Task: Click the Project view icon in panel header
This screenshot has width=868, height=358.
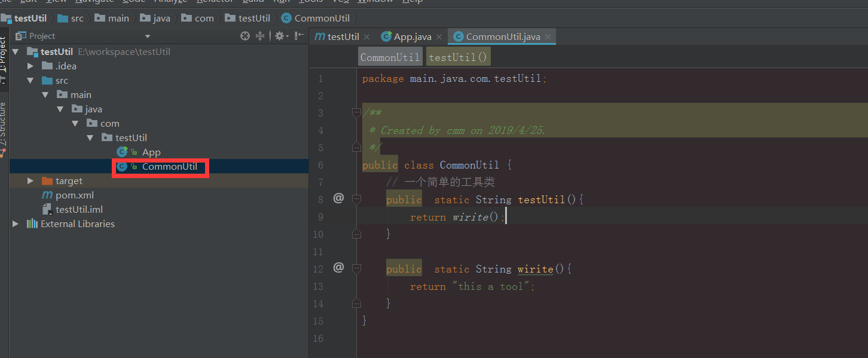Action: click(20, 36)
